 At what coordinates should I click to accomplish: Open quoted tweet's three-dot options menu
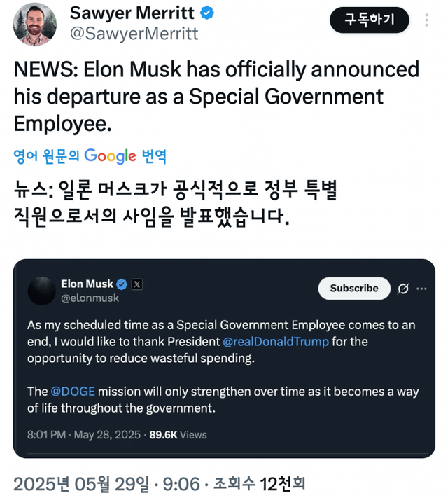pos(421,289)
